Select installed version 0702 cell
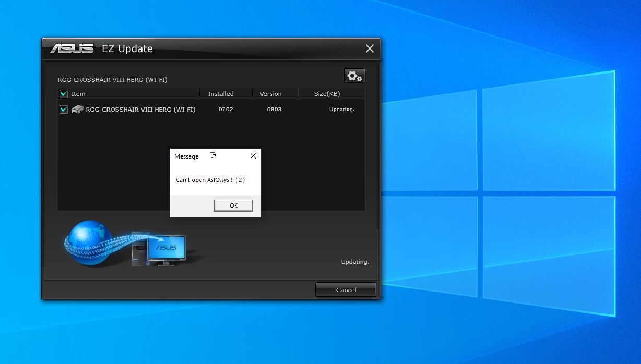641x364 pixels. click(x=226, y=110)
